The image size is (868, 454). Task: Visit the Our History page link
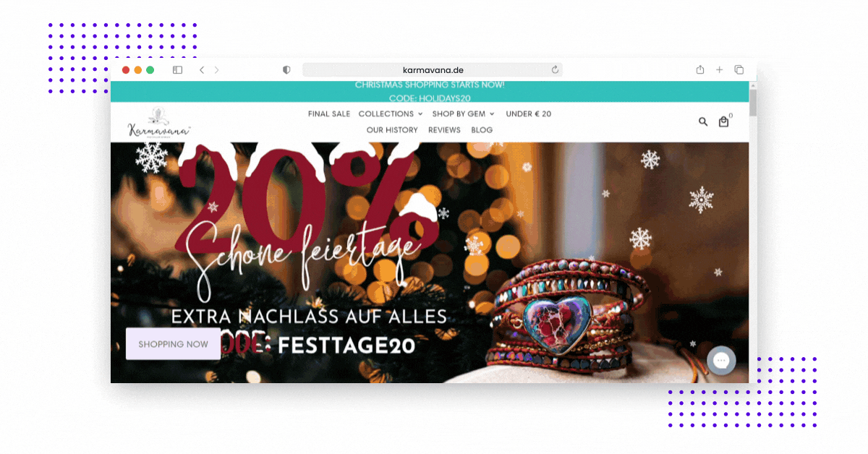click(392, 130)
